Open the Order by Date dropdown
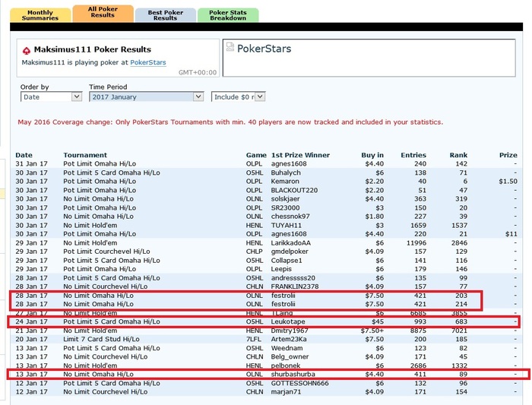532x405 pixels. [x=51, y=97]
